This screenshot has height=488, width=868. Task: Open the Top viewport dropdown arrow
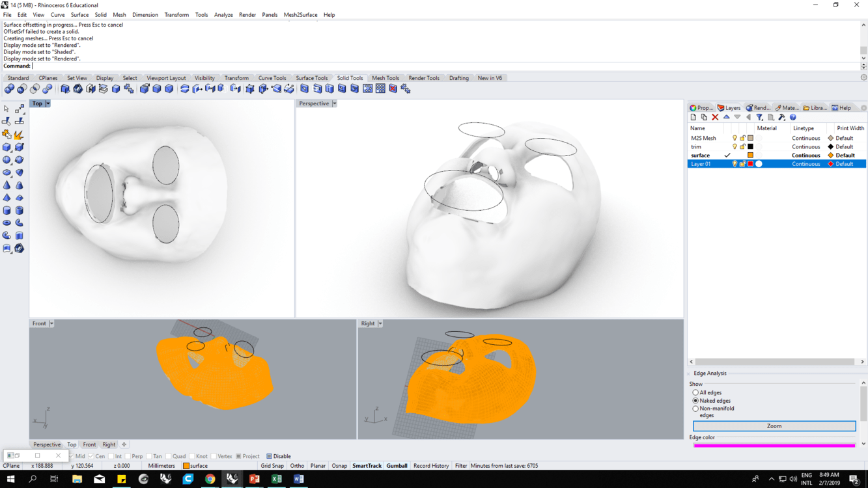[48, 103]
